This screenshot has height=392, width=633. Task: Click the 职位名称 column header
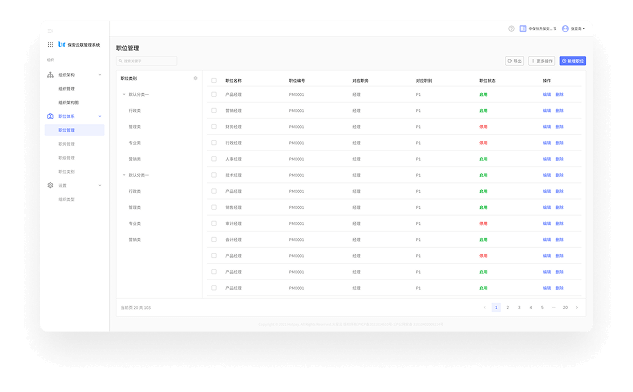pos(233,81)
